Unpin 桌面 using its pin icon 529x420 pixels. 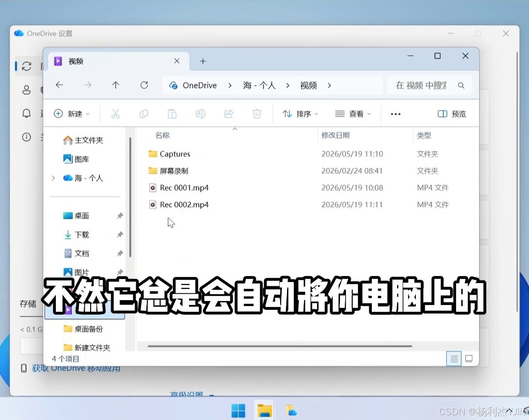120,216
